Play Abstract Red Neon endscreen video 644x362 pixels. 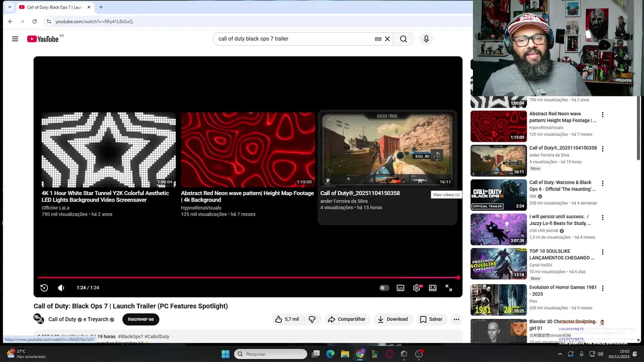coord(248,150)
